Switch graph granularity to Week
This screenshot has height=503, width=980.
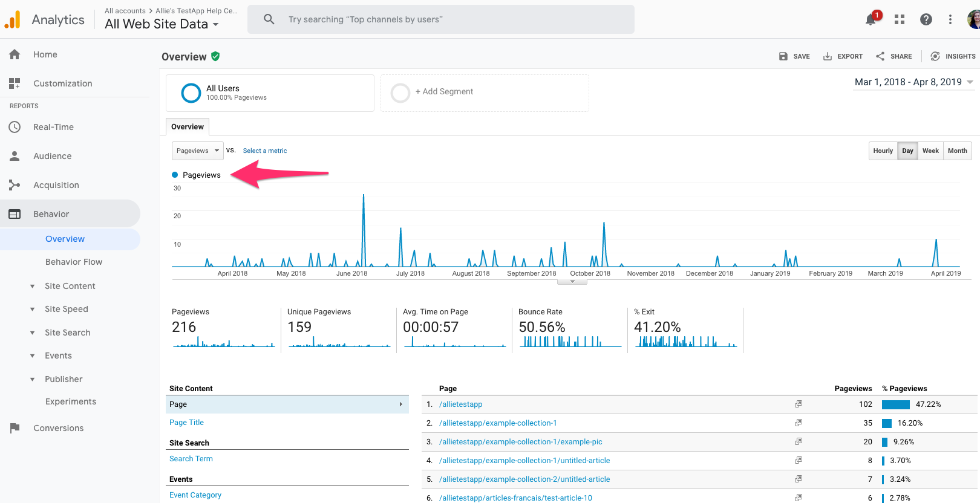(930, 151)
